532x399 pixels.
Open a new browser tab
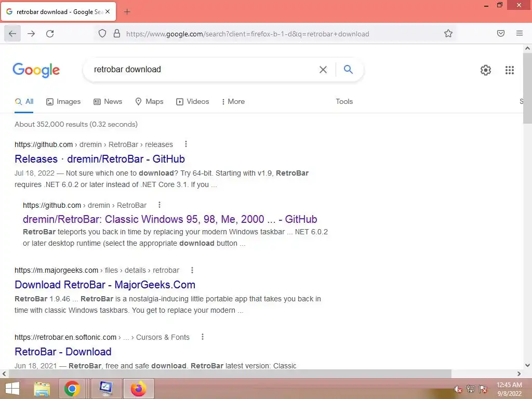tap(127, 12)
